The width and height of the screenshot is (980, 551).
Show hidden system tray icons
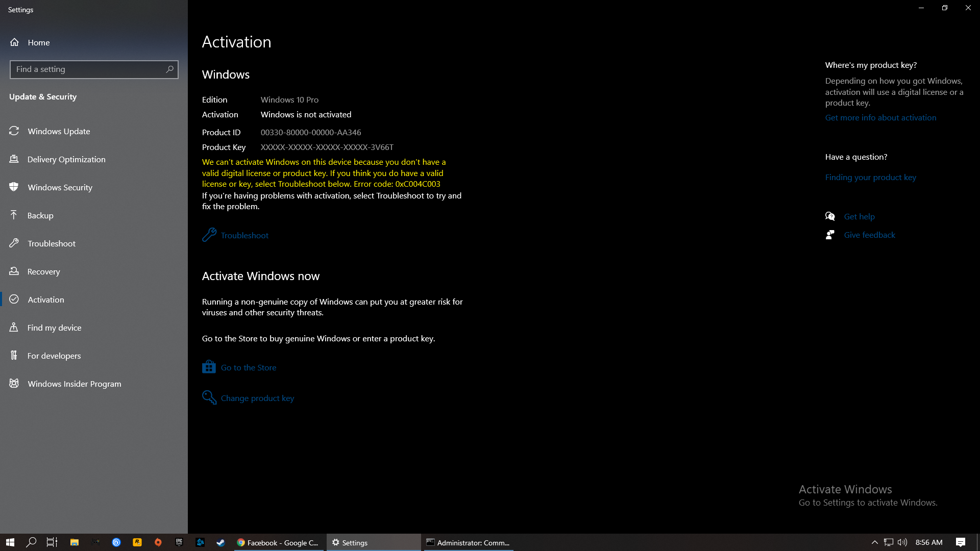click(x=874, y=542)
